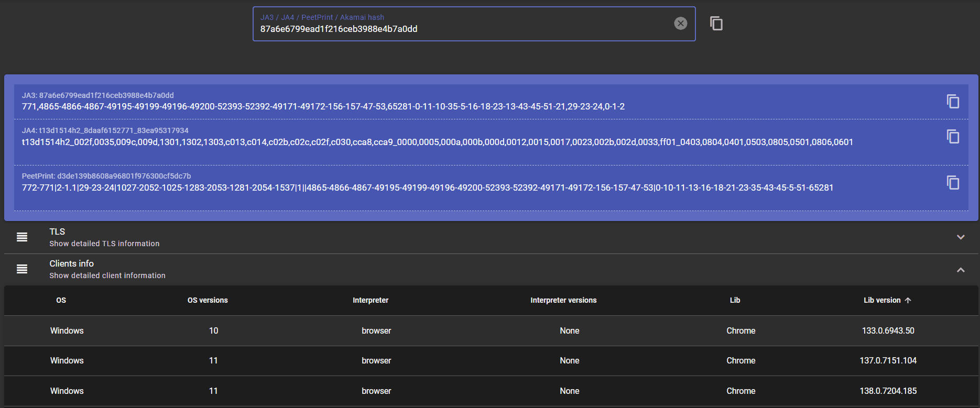The width and height of the screenshot is (980, 408).
Task: Click the Clients info heading
Action: (x=71, y=263)
